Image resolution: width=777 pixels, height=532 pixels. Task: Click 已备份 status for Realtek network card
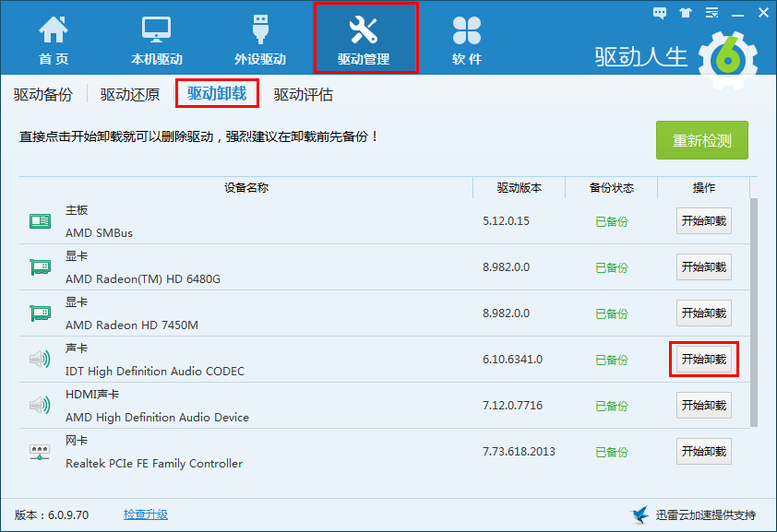click(612, 452)
